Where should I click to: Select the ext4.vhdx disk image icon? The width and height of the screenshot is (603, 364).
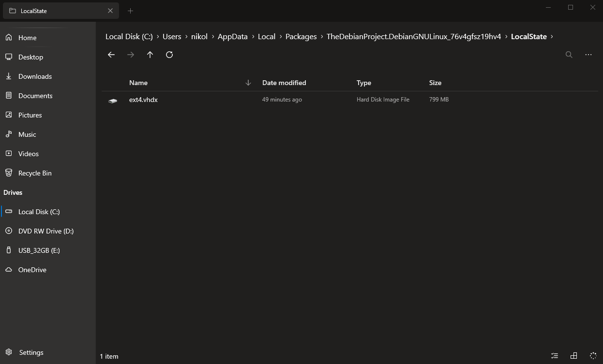pyautogui.click(x=113, y=100)
